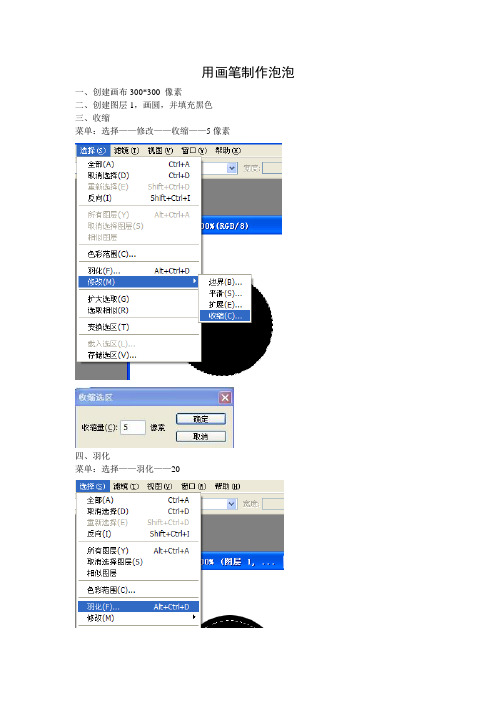Click greyed 载入选区(L)... in the upper menu

(x=138, y=344)
